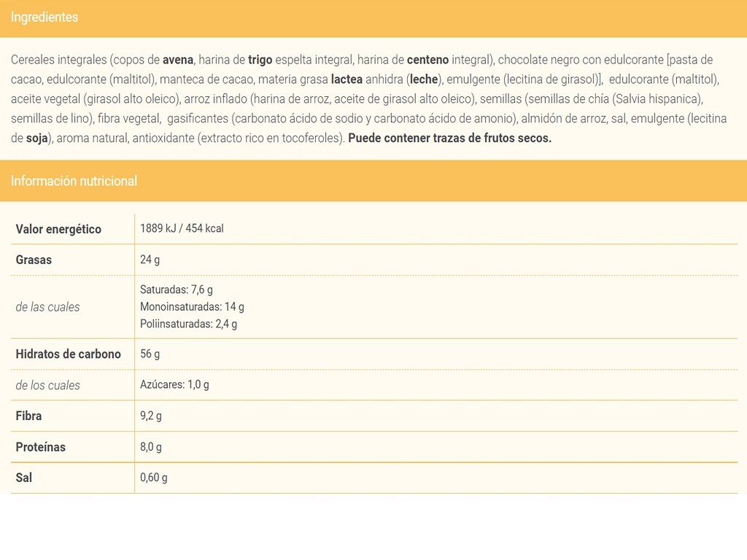The image size is (747, 560).
Task: Select the Poliinsaturadas: 2,4 g line
Action: (x=189, y=324)
